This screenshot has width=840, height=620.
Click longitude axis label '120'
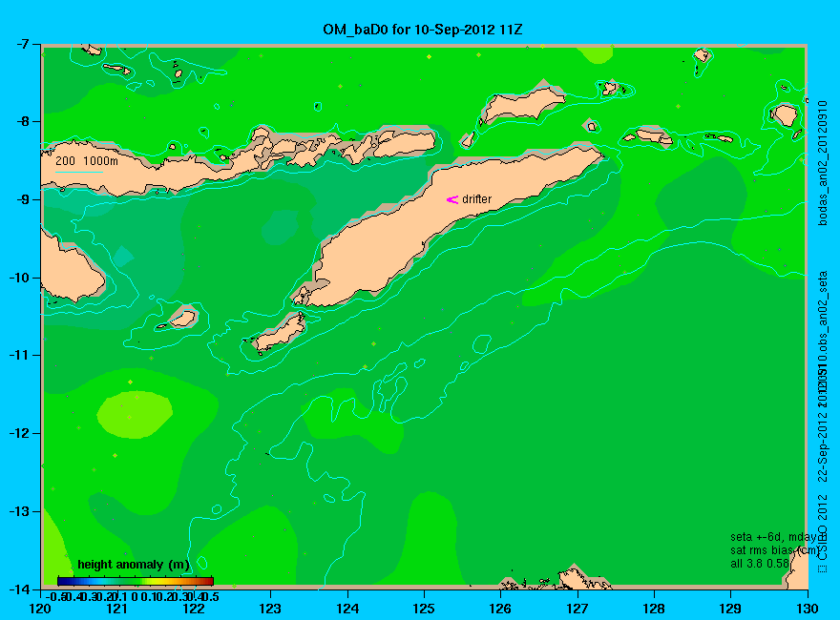click(x=40, y=609)
